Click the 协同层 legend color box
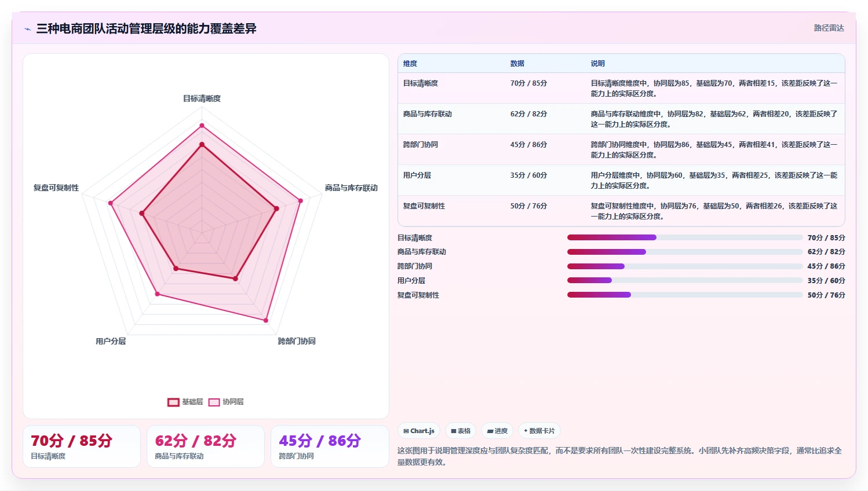The image size is (868, 491). (x=214, y=402)
